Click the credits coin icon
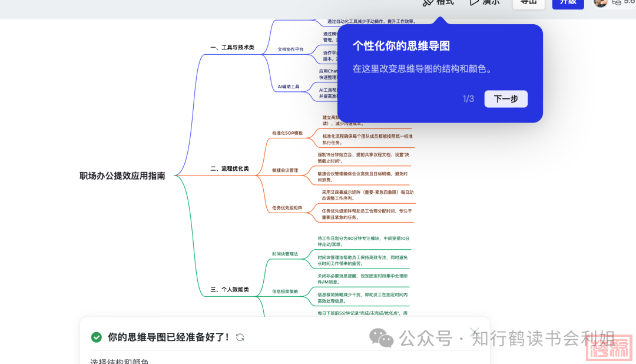The image size is (636, 364). (x=616, y=2)
